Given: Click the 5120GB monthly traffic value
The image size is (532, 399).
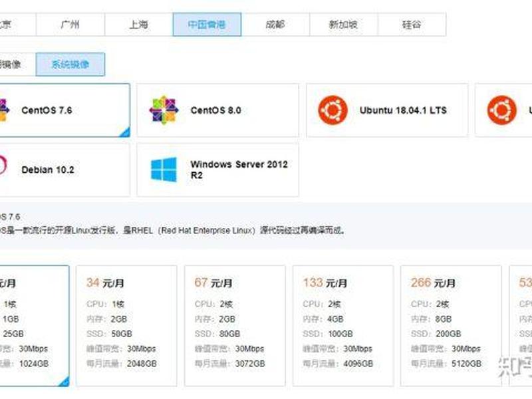Looking at the screenshot, I should coord(466,364).
